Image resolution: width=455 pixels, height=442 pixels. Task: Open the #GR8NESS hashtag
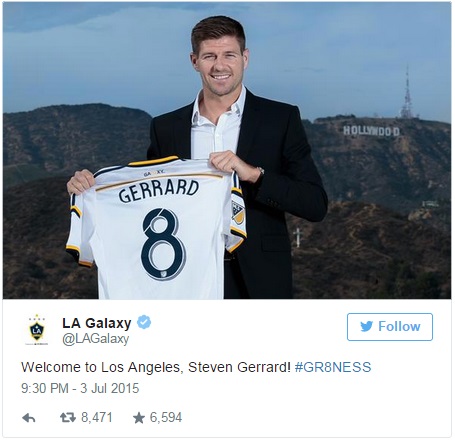pos(333,367)
